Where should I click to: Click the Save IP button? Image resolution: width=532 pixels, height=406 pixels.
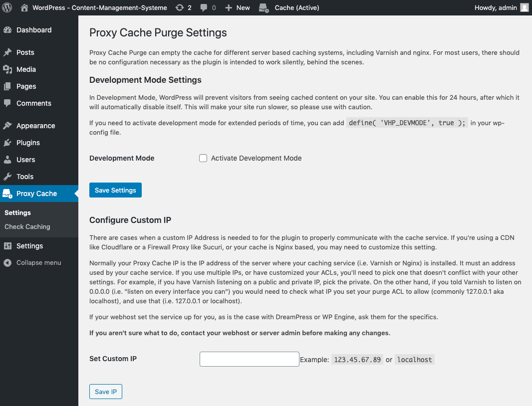click(106, 392)
